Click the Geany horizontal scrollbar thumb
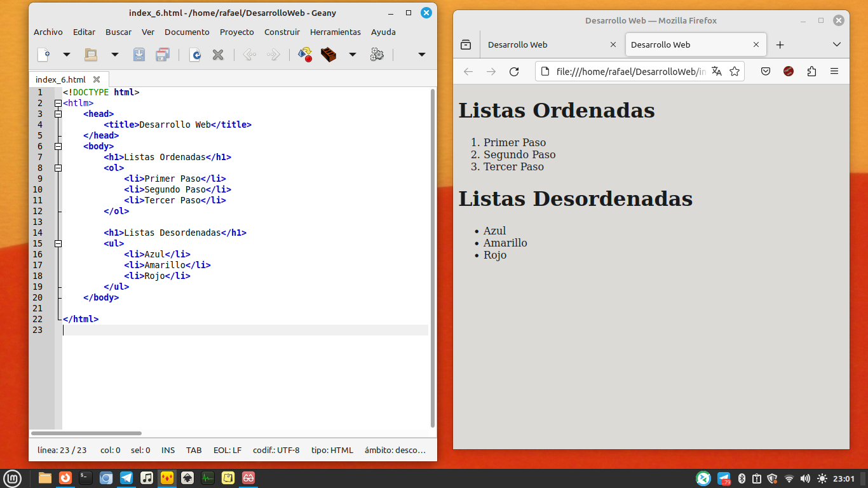 coord(86,433)
